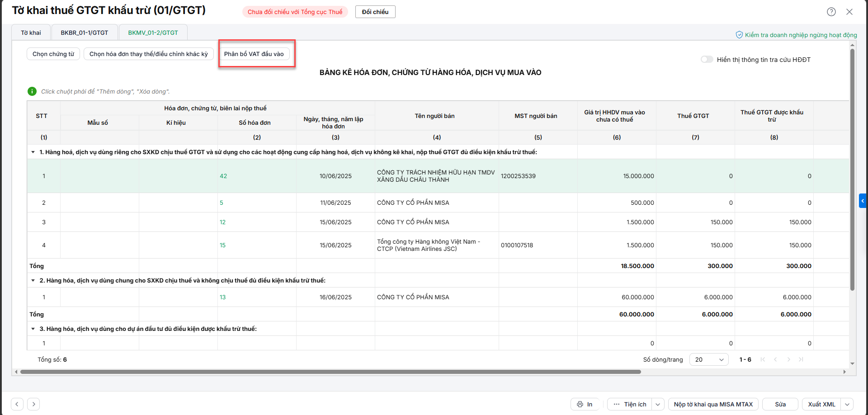Screen dimensions: 868x415
Task: Click the horizontal scrollbar left arrow
Action: click(16, 372)
